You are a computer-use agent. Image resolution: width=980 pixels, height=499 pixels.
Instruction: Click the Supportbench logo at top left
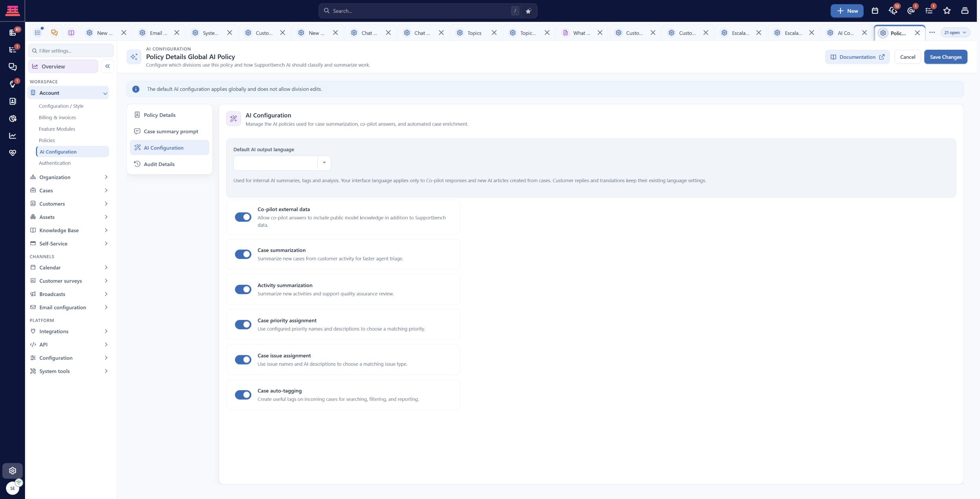13,11
